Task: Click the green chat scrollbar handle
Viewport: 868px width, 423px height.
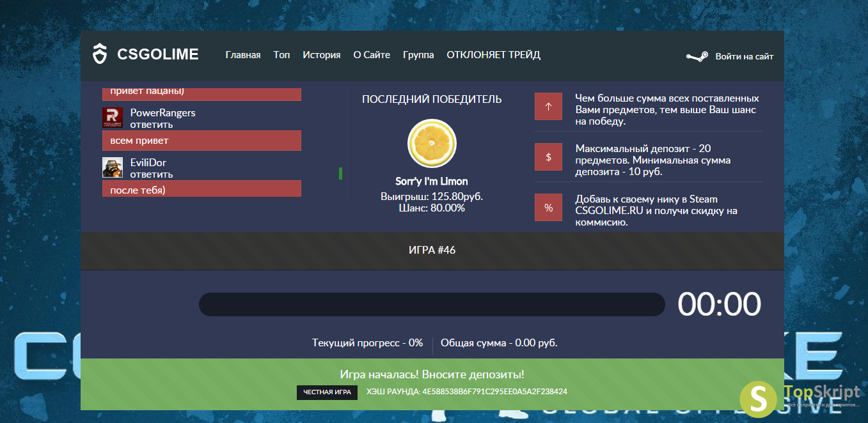Action: [x=340, y=173]
